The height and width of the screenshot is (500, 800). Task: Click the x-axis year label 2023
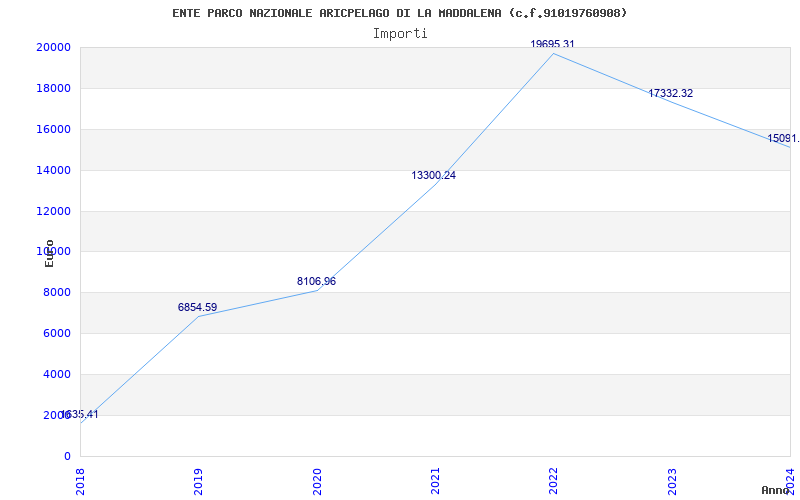point(672,481)
